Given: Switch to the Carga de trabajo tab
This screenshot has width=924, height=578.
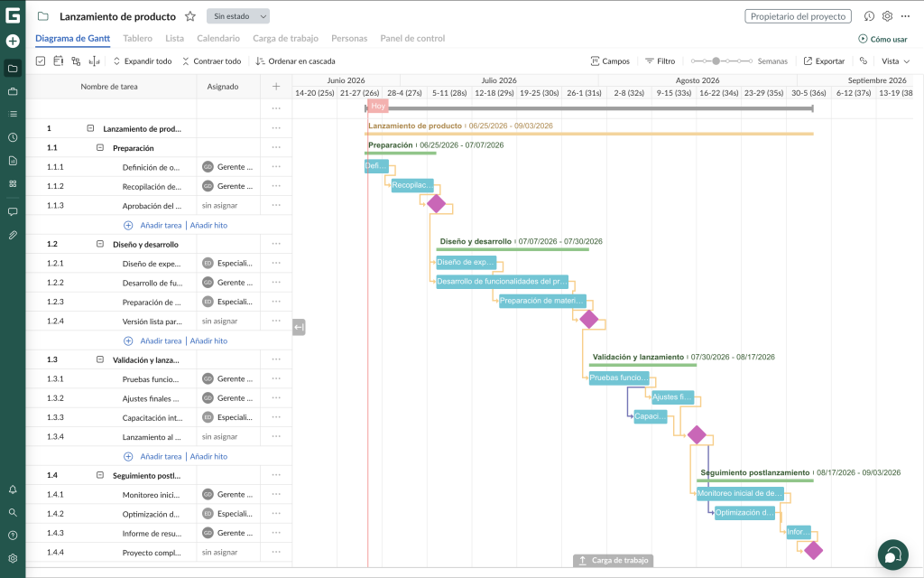Looking at the screenshot, I should click(x=285, y=38).
